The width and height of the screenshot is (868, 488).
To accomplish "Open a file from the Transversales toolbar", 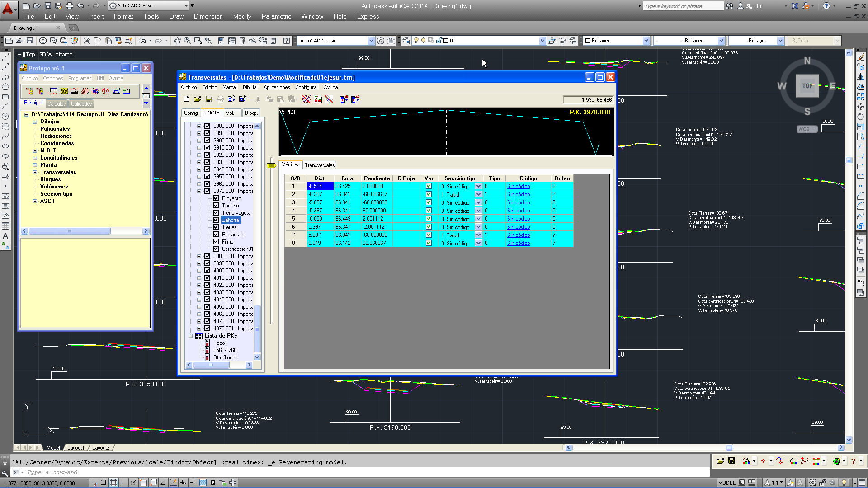I will coord(197,99).
